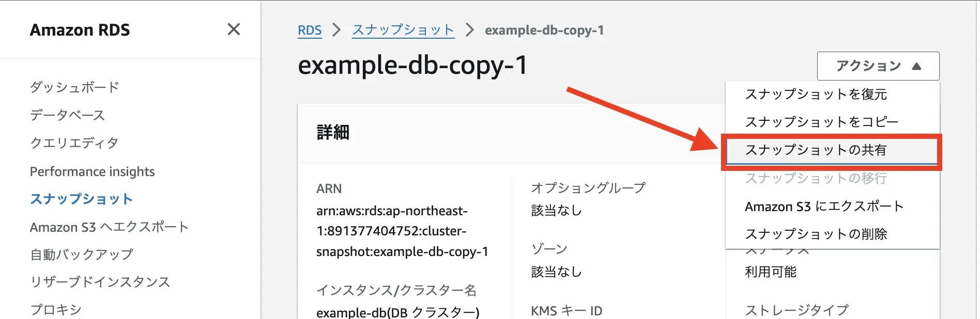Go to 自動バックアップ in sidebar
The width and height of the screenshot is (980, 319).
[82, 254]
